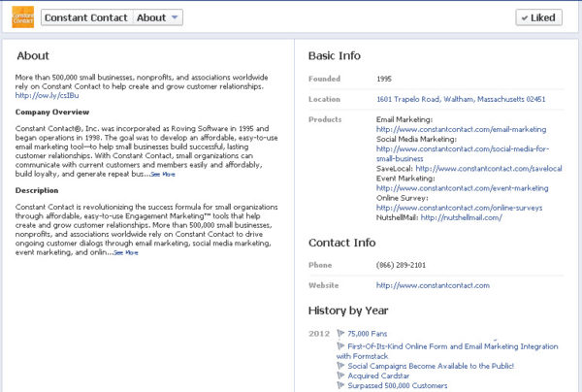The image size is (582, 392).
Task: Open the Acquired Cardstar milestone
Action: click(x=378, y=376)
